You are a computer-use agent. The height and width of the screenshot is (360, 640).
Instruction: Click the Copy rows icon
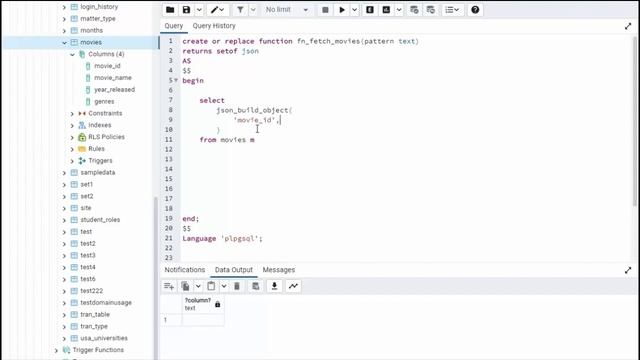[x=185, y=286]
